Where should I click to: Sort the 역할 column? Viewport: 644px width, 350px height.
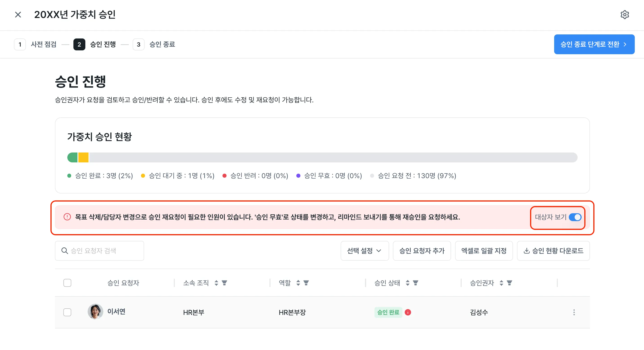[x=298, y=283]
